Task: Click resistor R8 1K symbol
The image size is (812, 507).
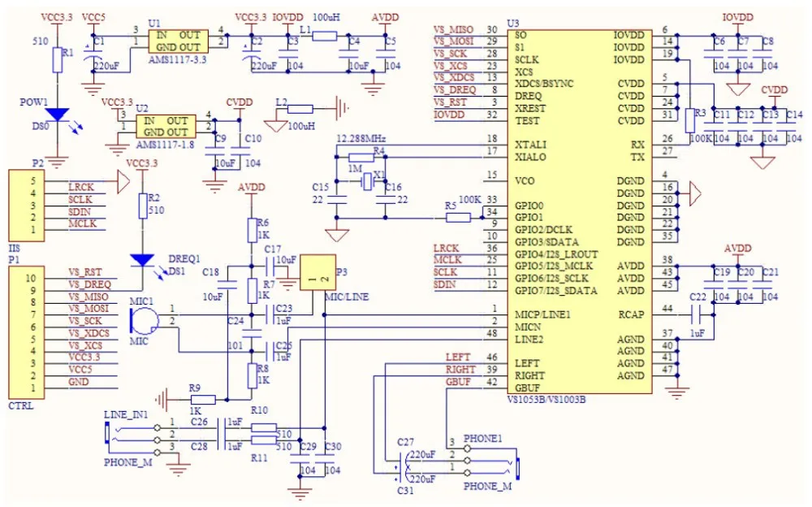Action: pos(253,376)
